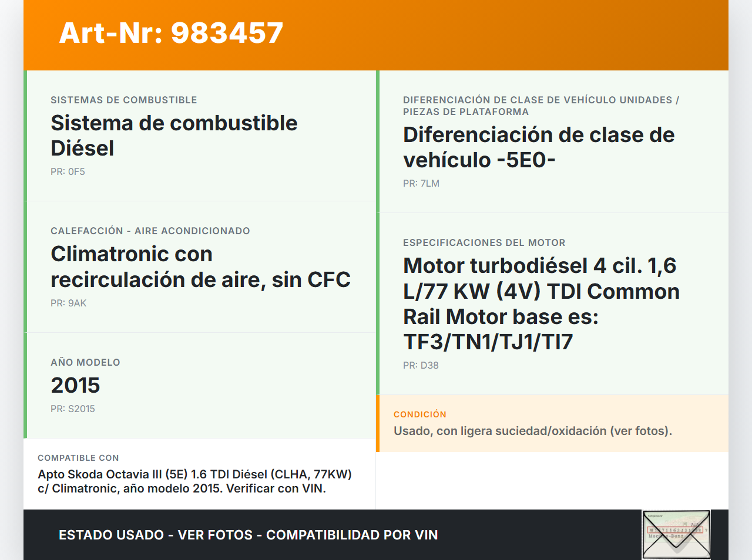Screen dimensions: 752x560
Task: Click the Compatible Con section label
Action: (78, 458)
